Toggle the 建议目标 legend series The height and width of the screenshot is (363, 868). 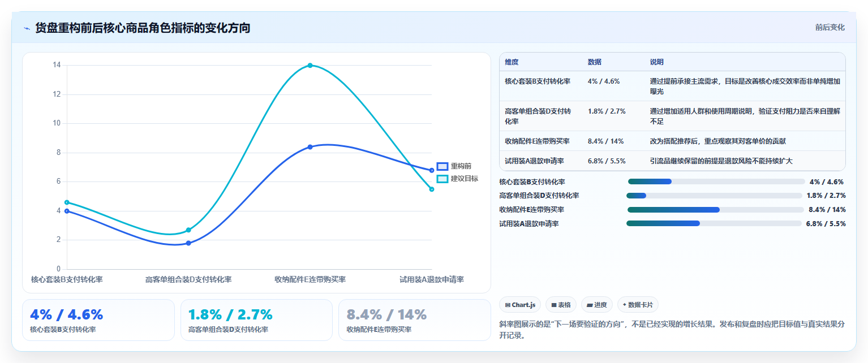457,179
